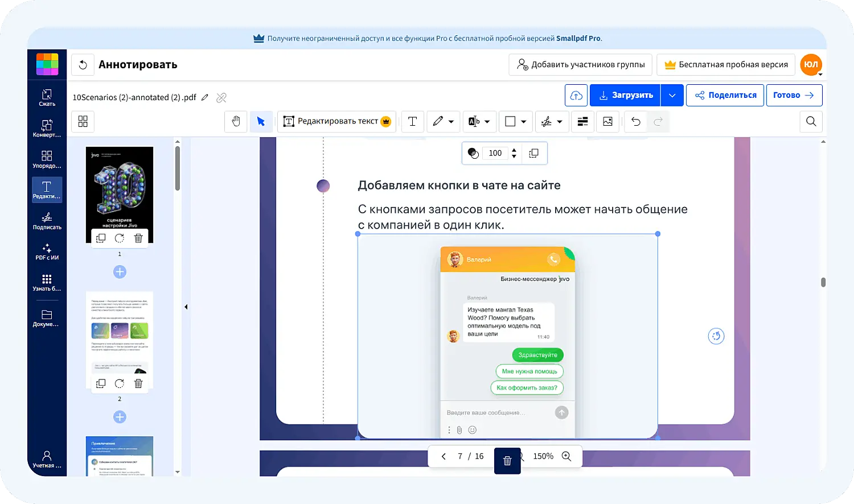Open the ЮЛ account avatar menu
Screen dimensions: 854x504
tap(811, 64)
